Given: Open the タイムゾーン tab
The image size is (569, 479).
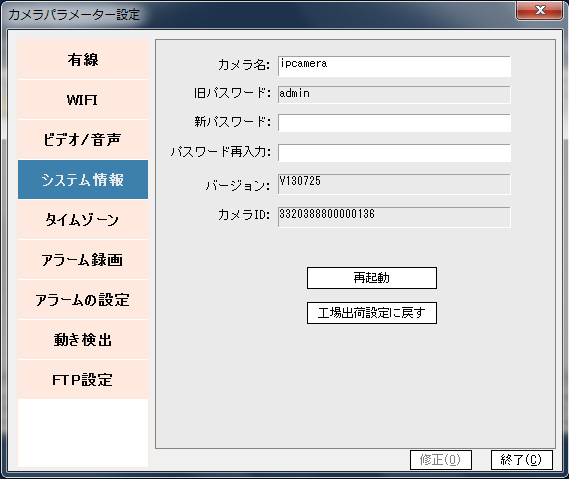Looking at the screenshot, I should point(83,220).
